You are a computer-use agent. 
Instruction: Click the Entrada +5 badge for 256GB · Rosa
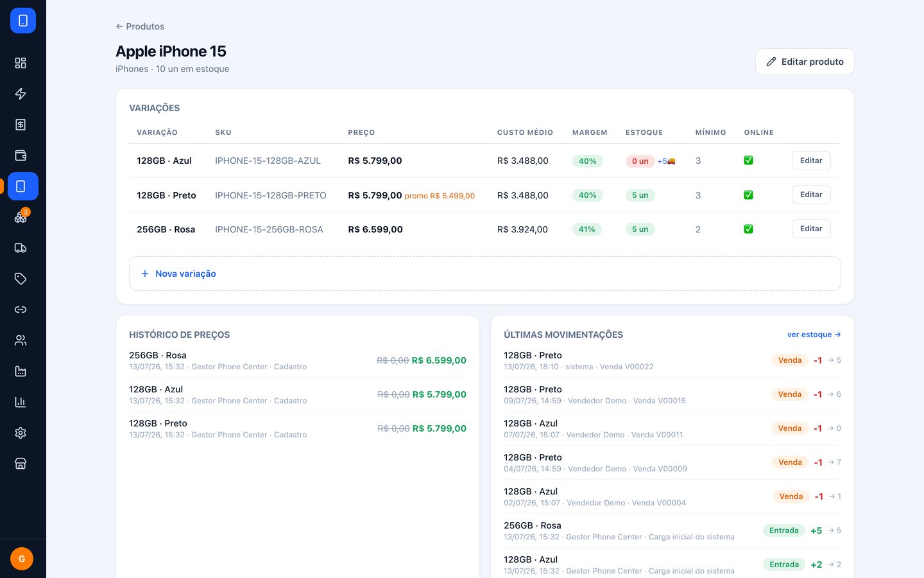783,530
